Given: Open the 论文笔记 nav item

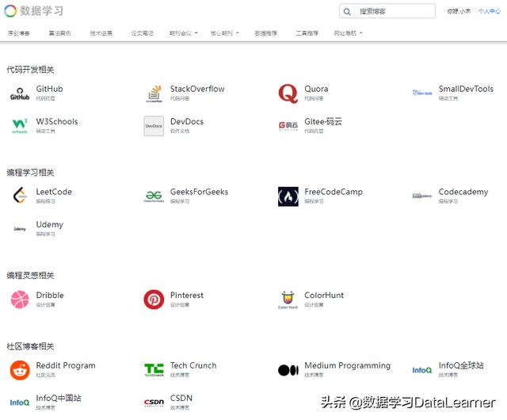Looking at the screenshot, I should tap(143, 33).
